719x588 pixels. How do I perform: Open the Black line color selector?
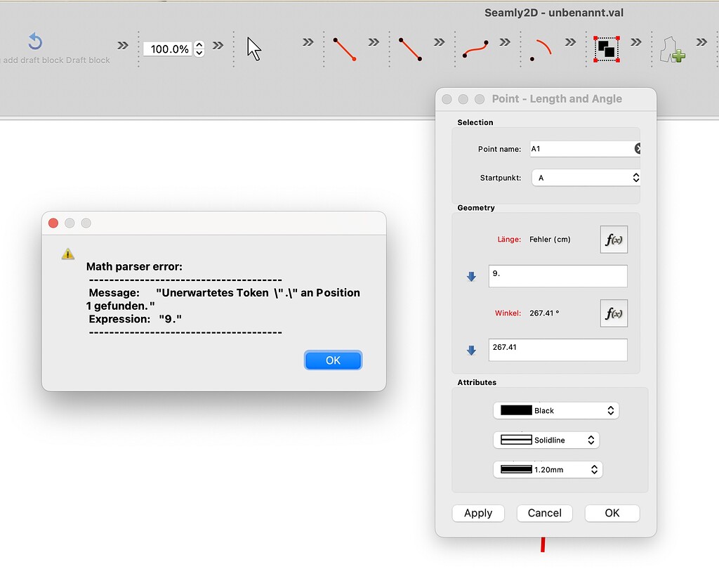[x=556, y=410]
